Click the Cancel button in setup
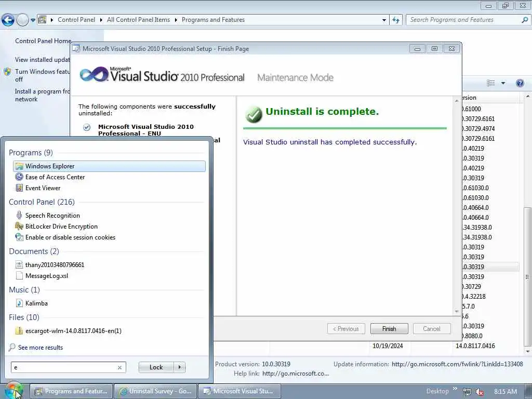 [432, 329]
